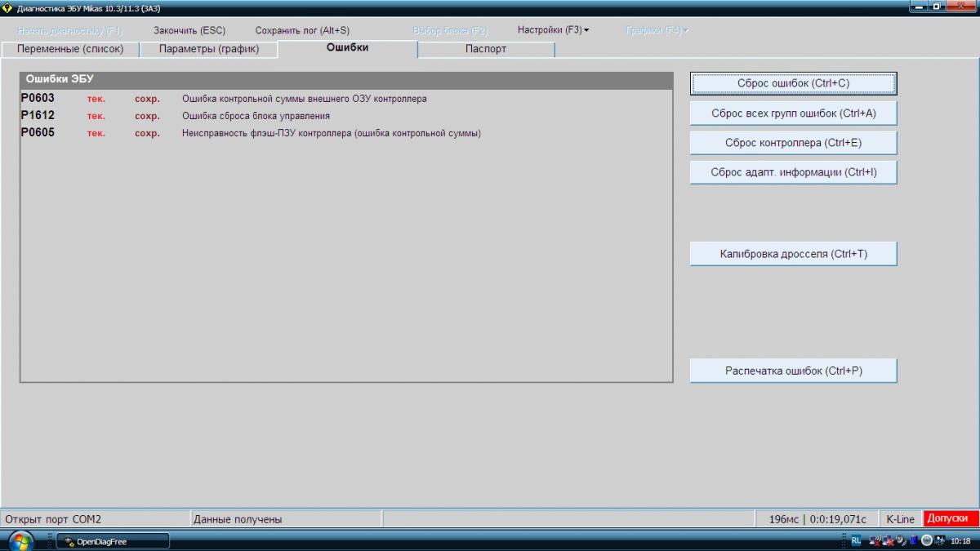The height and width of the screenshot is (551, 980).
Task: Click Закончить (ESC) to end the diagnostics
Action: pyautogui.click(x=189, y=30)
